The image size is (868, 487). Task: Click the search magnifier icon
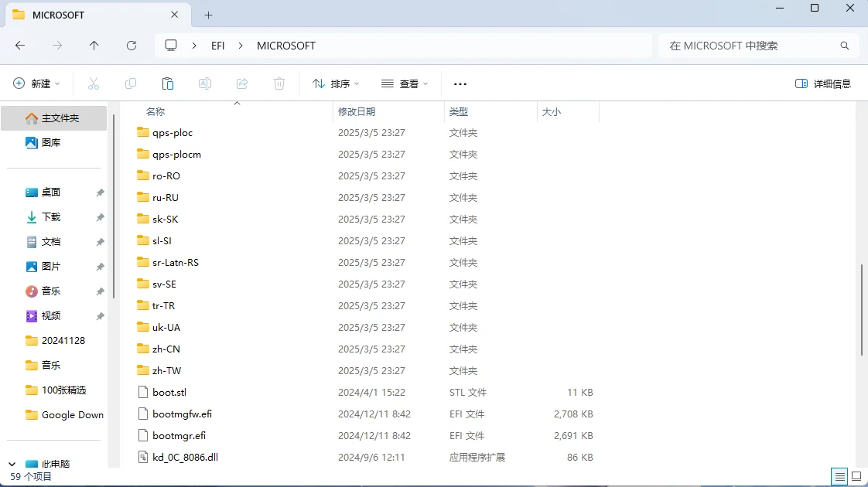click(844, 46)
